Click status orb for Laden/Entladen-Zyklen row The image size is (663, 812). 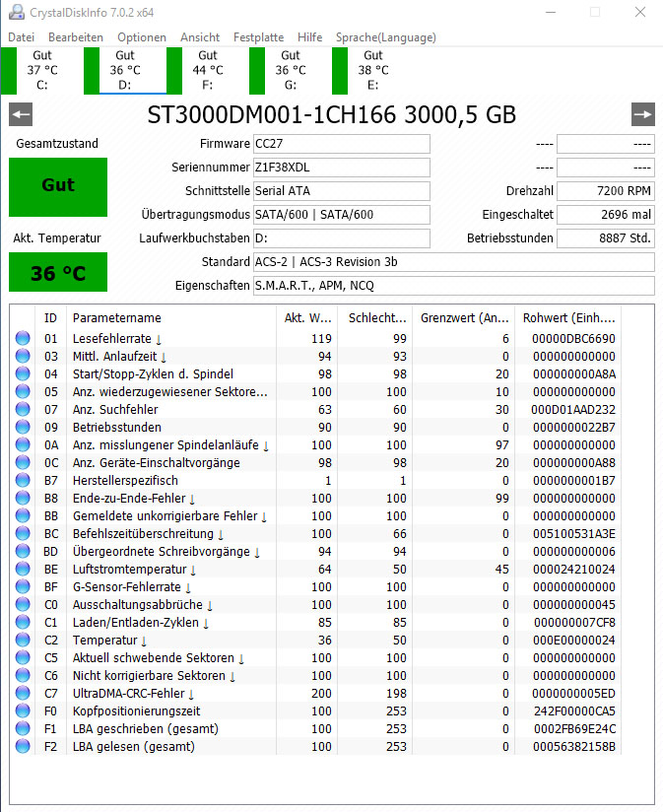23,622
